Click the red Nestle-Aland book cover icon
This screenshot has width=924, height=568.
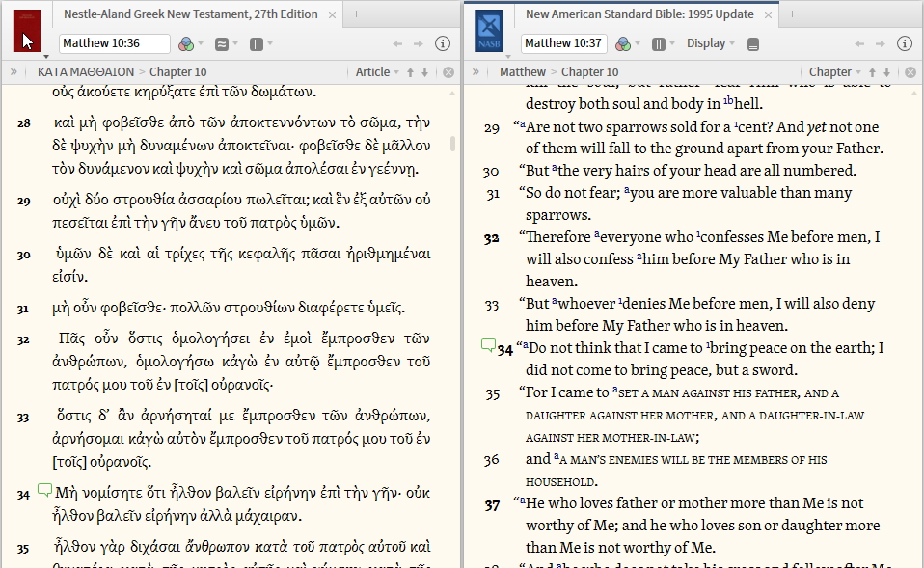tap(27, 31)
